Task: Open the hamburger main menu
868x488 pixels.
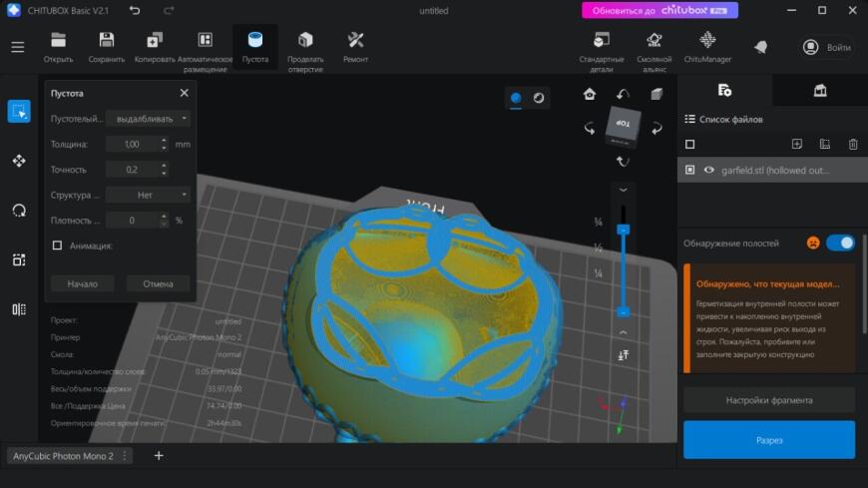Action: [x=18, y=47]
